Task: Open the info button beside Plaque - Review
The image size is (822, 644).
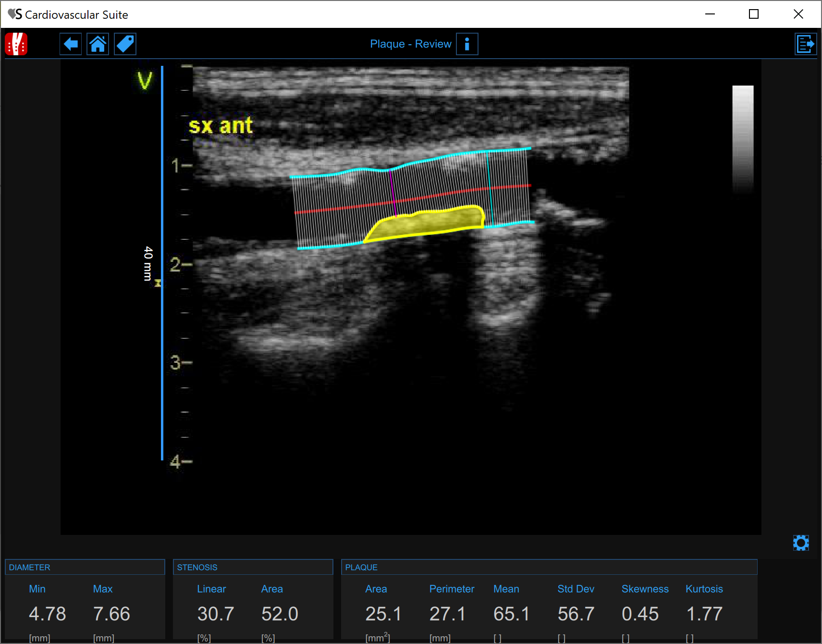Action: click(466, 44)
